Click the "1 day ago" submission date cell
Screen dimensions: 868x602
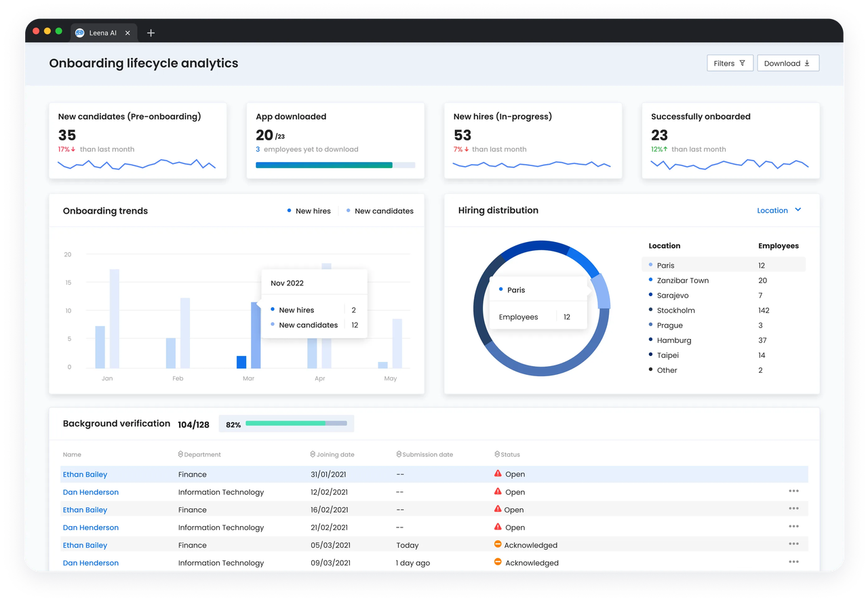point(413,563)
